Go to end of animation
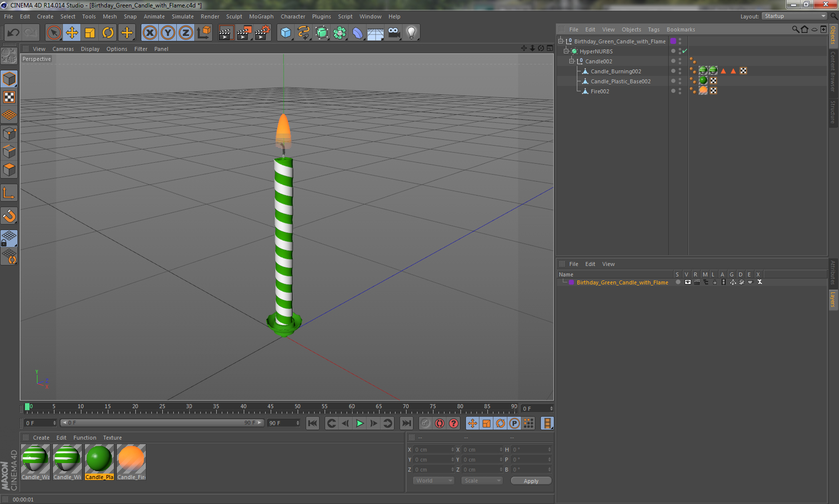 click(407, 423)
